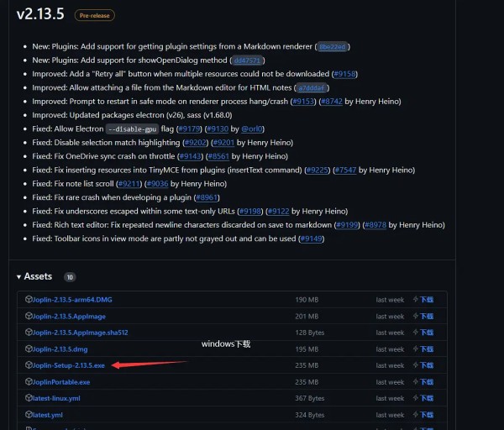Download latest.yml asset file

48,415
